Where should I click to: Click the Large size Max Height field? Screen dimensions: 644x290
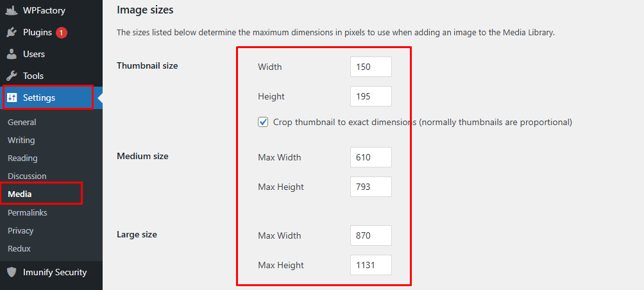[371, 265]
